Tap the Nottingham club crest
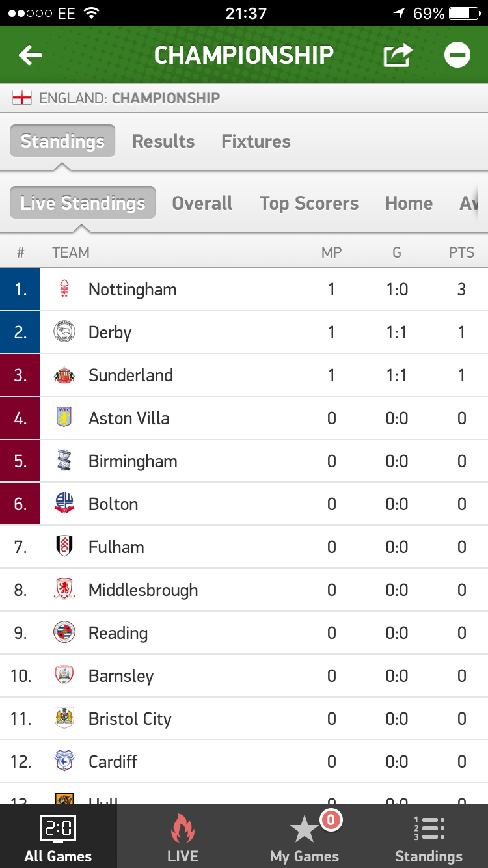 pyautogui.click(x=64, y=289)
